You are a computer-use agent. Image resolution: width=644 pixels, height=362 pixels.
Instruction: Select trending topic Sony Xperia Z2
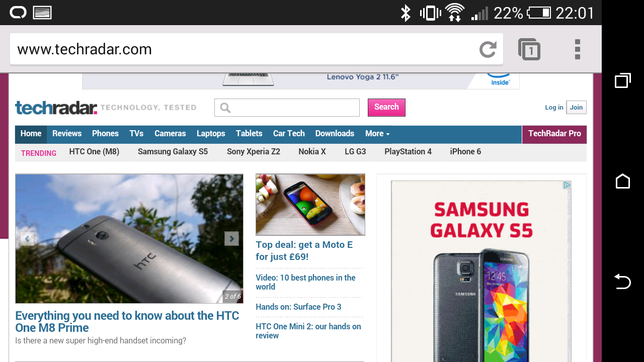[254, 152]
